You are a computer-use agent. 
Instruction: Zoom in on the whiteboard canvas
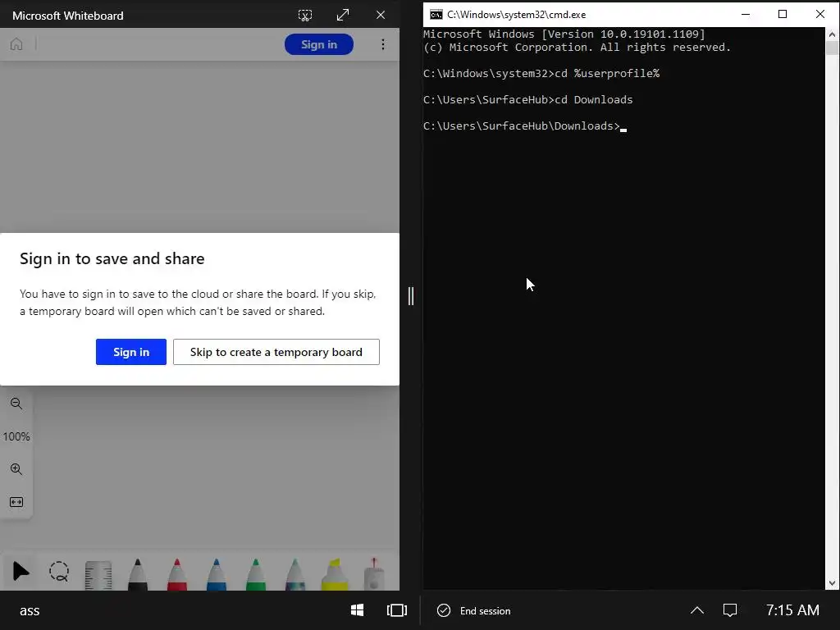click(16, 469)
